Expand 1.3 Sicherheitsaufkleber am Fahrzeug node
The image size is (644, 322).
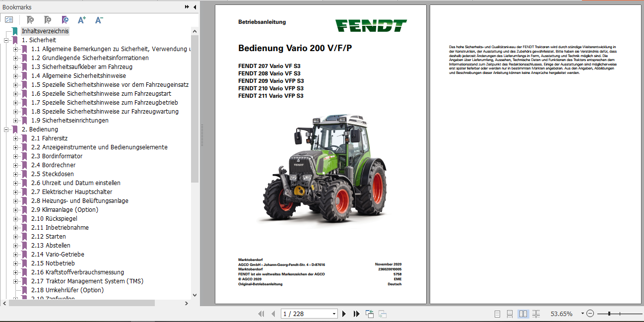(15, 67)
